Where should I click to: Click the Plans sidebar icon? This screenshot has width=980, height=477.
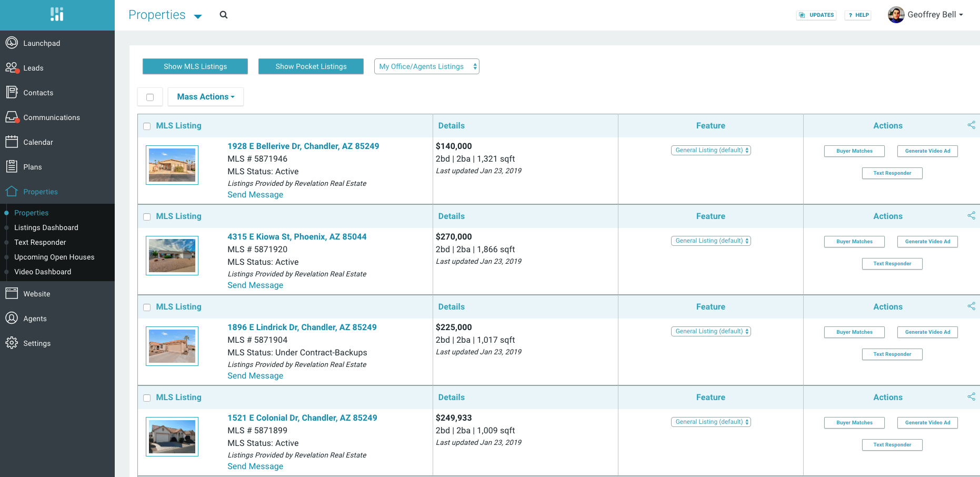pyautogui.click(x=12, y=166)
